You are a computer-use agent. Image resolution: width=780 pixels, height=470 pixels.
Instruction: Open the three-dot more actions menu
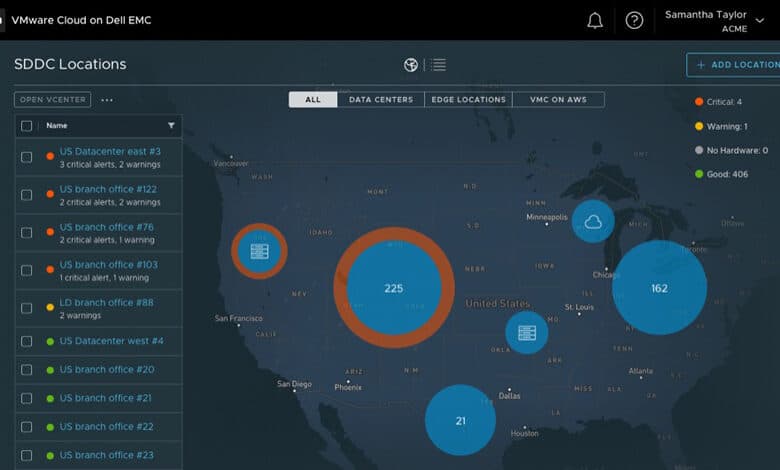point(107,100)
